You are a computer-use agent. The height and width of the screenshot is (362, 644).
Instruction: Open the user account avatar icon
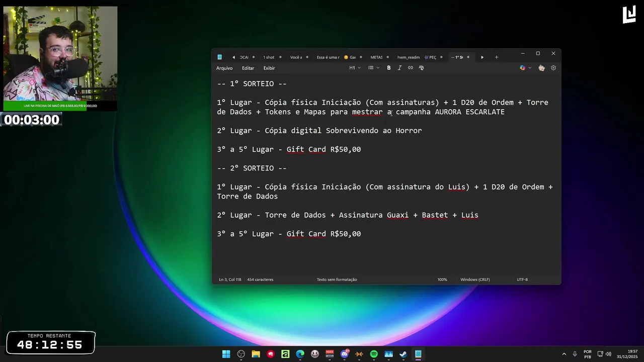(x=541, y=68)
